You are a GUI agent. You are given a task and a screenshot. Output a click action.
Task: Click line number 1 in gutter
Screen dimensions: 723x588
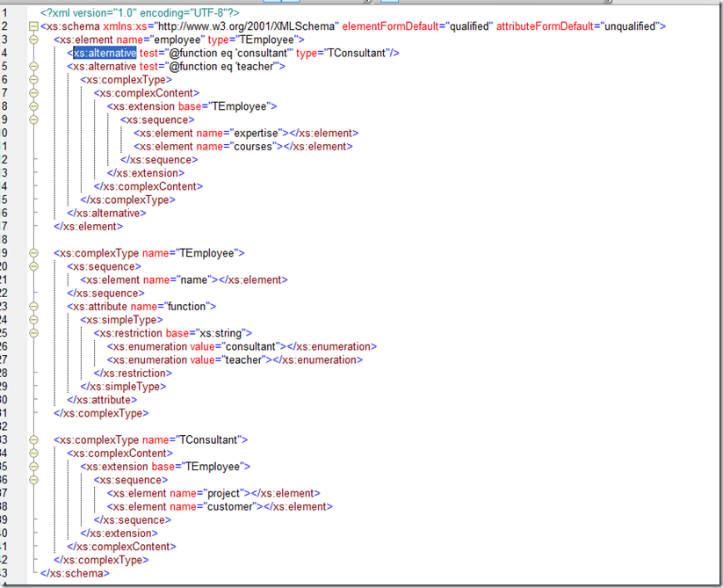5,13
